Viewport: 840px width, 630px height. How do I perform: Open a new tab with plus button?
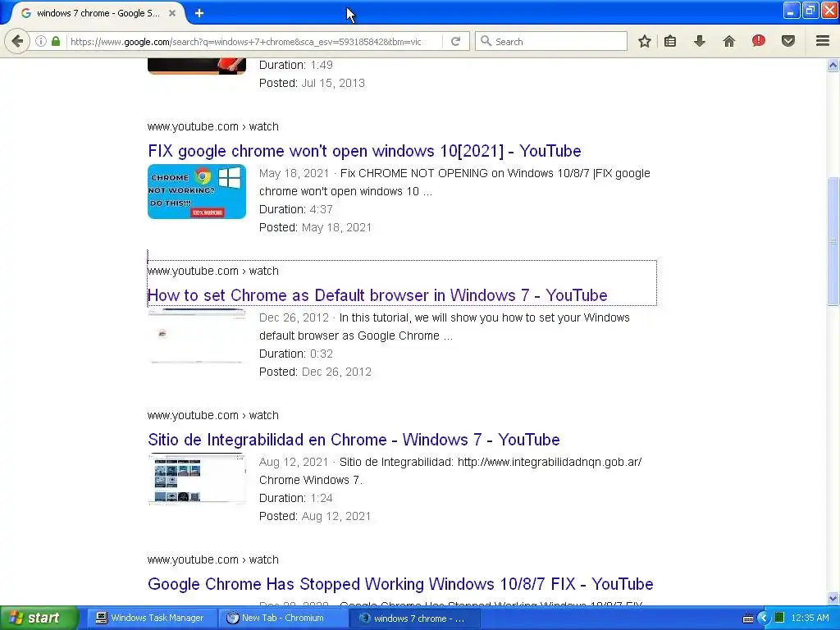[x=199, y=13]
